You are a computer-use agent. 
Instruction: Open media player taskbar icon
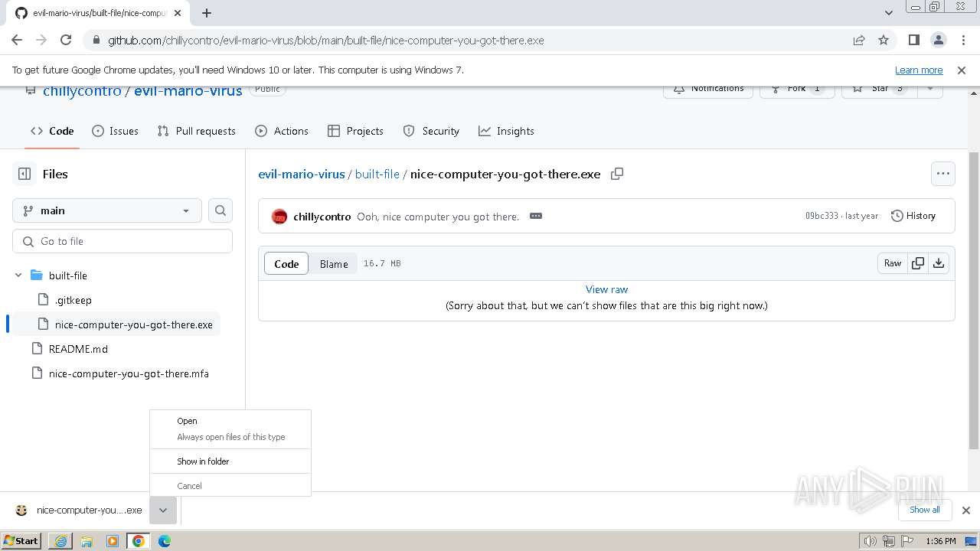pyautogui.click(x=113, y=541)
